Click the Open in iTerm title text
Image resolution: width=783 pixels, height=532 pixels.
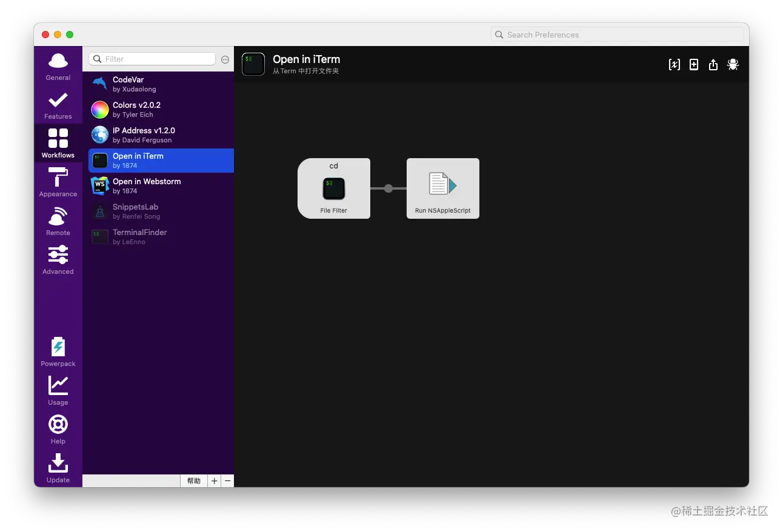[x=307, y=59]
